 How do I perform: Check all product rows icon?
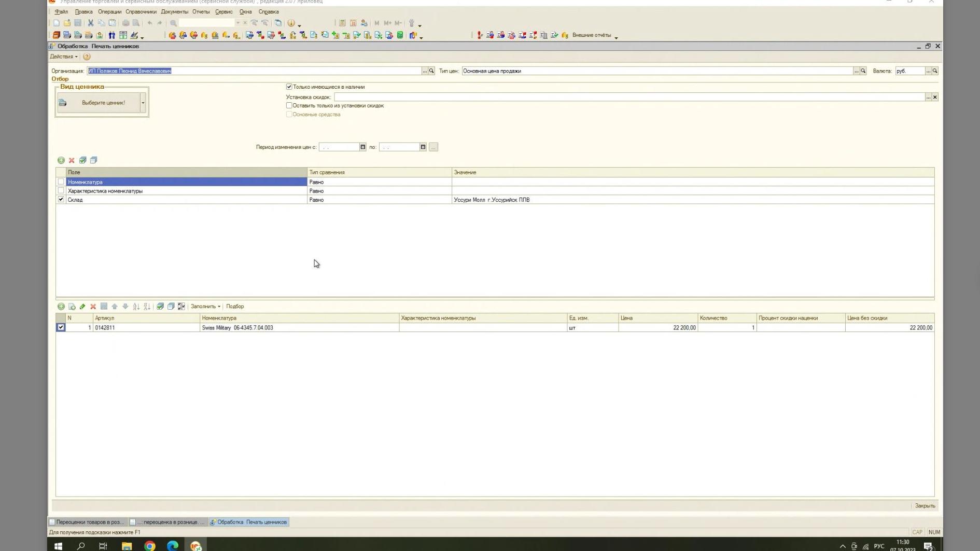[x=160, y=307]
